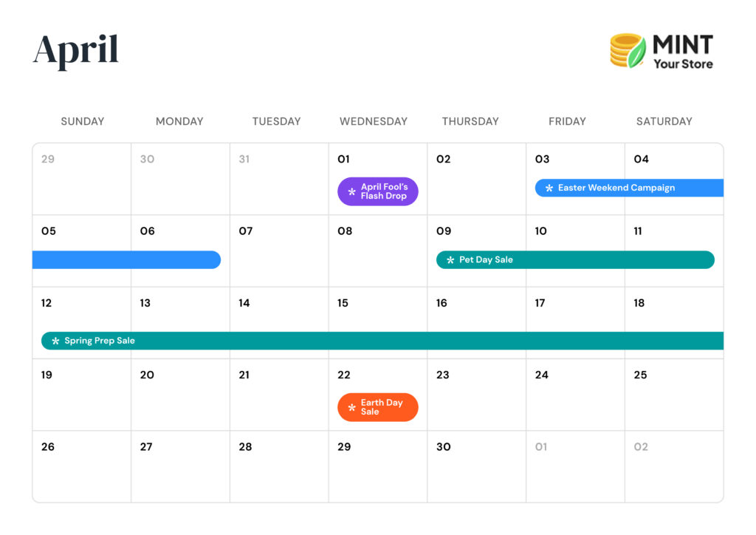Viewport: 756px width, 535px height.
Task: Click the asterisk icon on Pet Day Sale
Action: (450, 260)
